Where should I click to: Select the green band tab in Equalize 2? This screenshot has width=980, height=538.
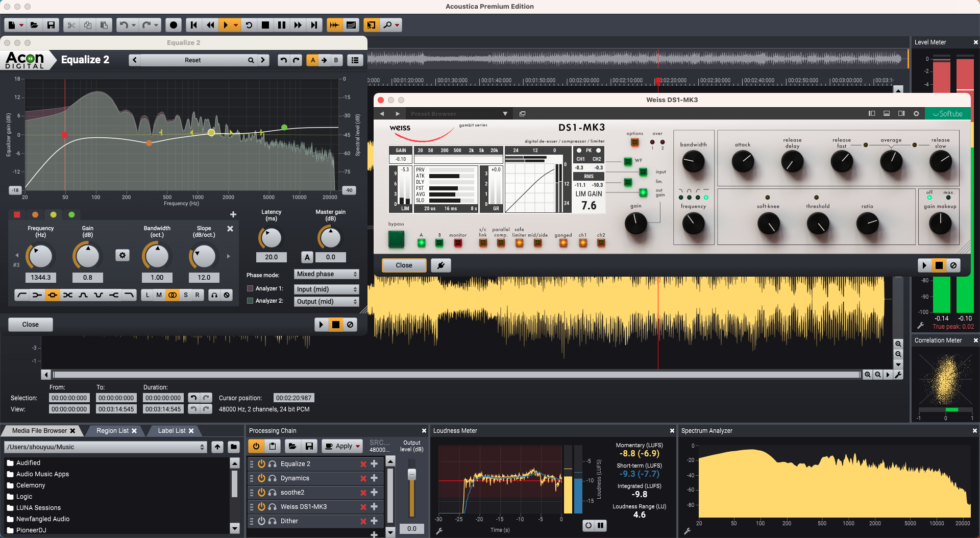pyautogui.click(x=71, y=215)
